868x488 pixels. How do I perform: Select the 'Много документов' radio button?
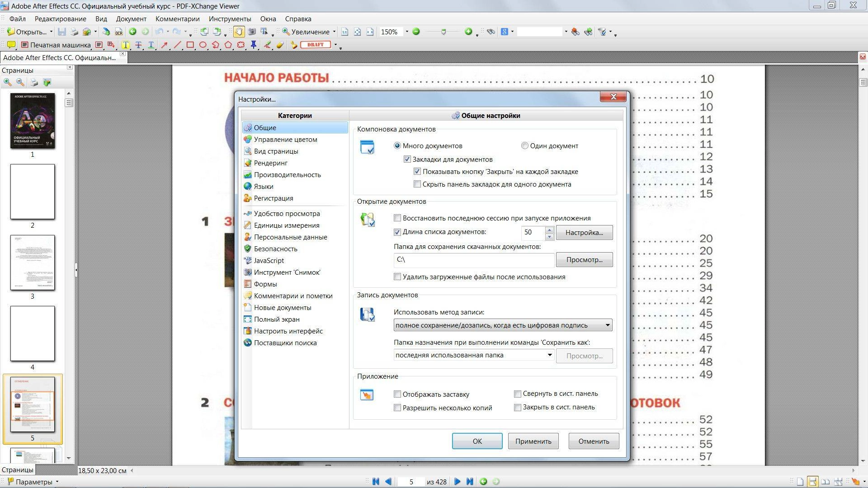[x=397, y=145]
